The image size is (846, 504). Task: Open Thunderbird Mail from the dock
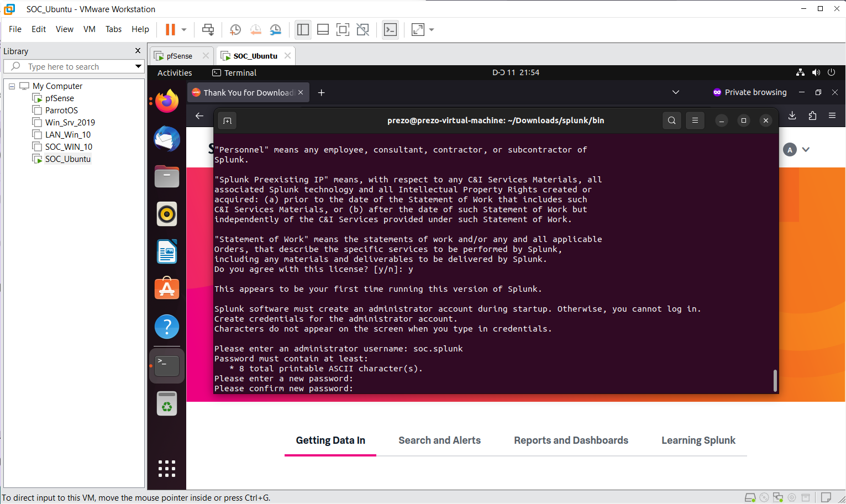167,139
